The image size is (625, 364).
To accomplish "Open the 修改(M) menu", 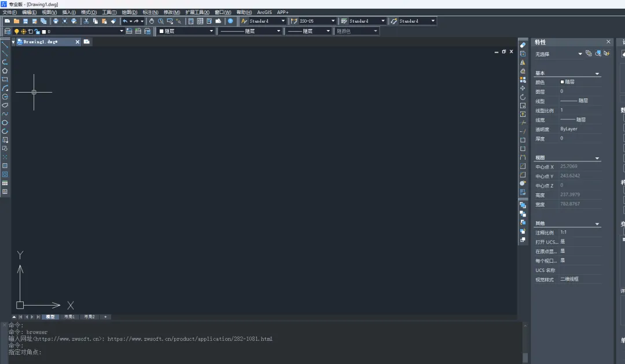I will point(172,12).
